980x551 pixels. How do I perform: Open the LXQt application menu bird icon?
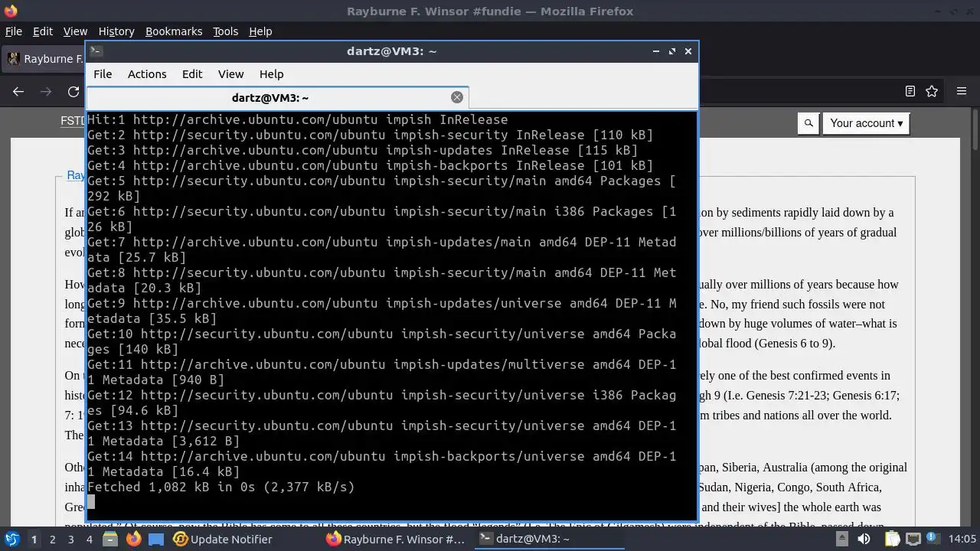(x=11, y=539)
